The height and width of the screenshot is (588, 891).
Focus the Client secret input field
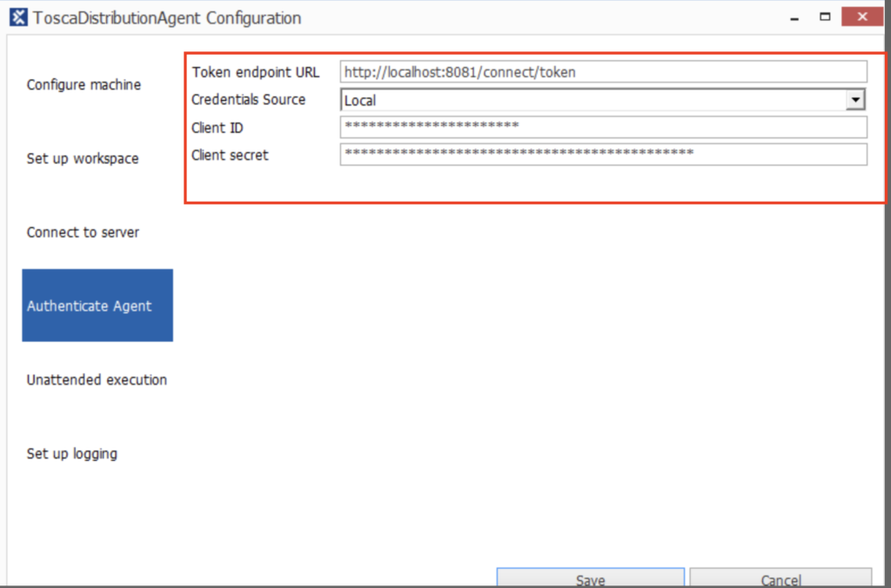[x=604, y=155]
